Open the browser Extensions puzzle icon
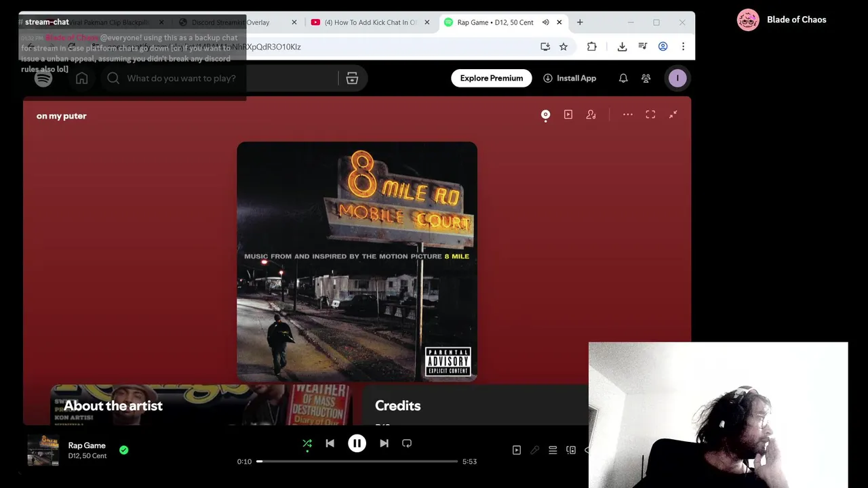This screenshot has width=868, height=488. pos(591,47)
